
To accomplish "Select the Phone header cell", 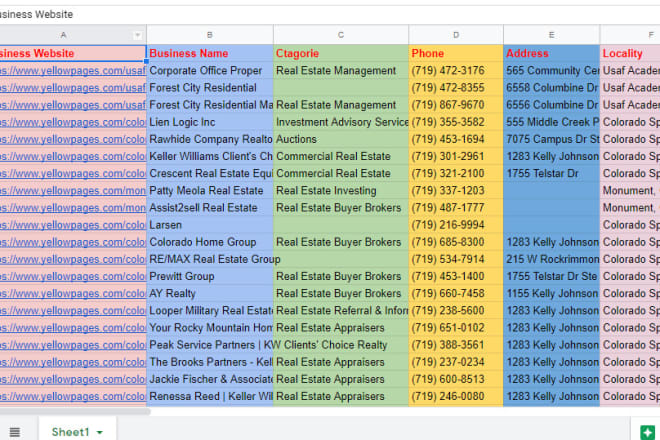I will click(456, 53).
